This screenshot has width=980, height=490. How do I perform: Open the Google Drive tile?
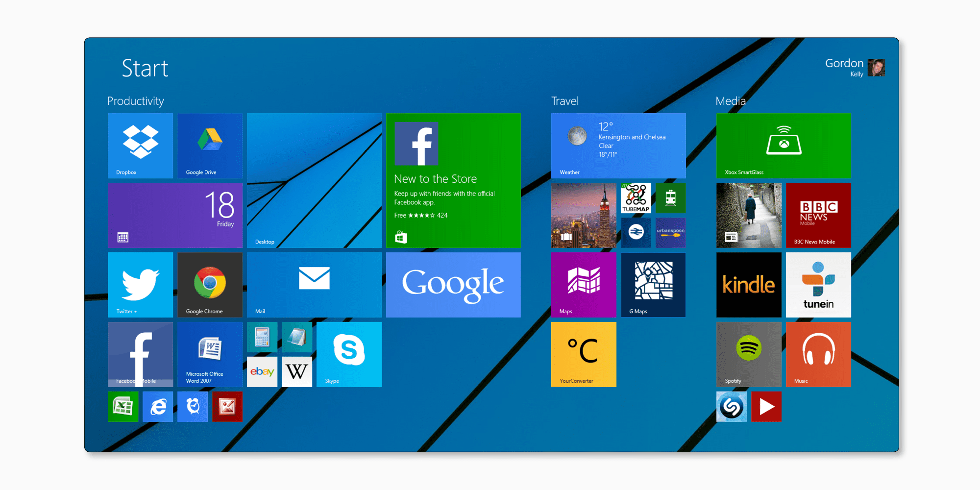(210, 146)
